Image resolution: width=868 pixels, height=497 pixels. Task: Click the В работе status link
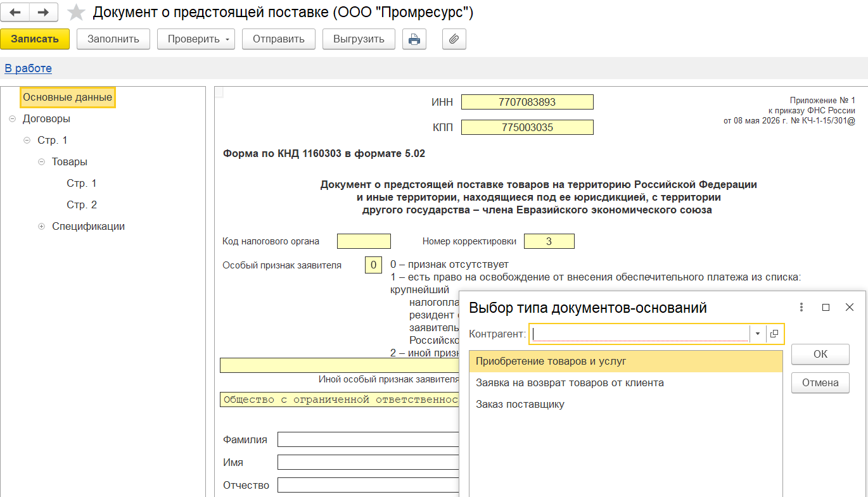[x=29, y=68]
